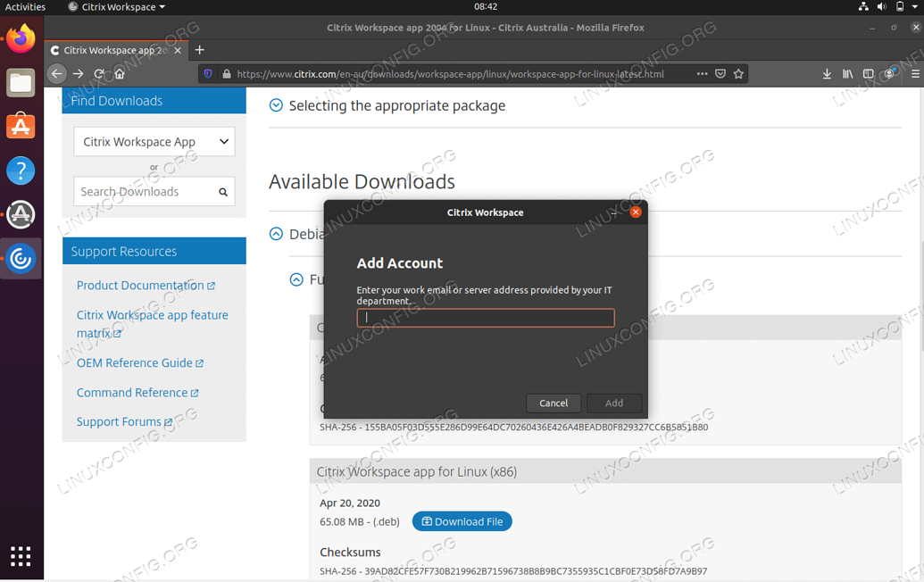Open Software Updater in the dock
The width and height of the screenshot is (924, 582).
[x=21, y=214]
